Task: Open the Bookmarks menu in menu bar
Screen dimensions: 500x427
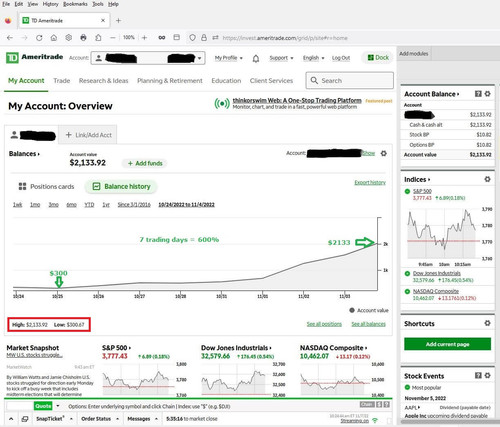Action: point(75,4)
